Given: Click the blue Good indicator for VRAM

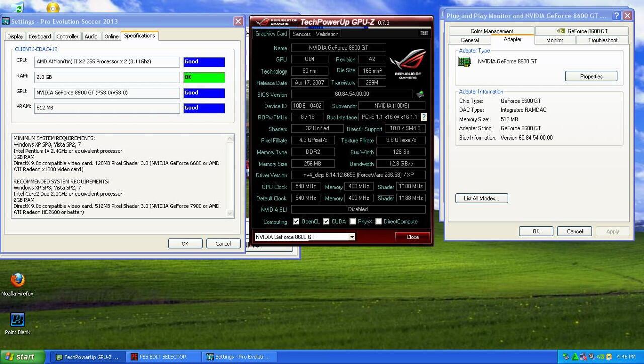Looking at the screenshot, I should pos(204,108).
